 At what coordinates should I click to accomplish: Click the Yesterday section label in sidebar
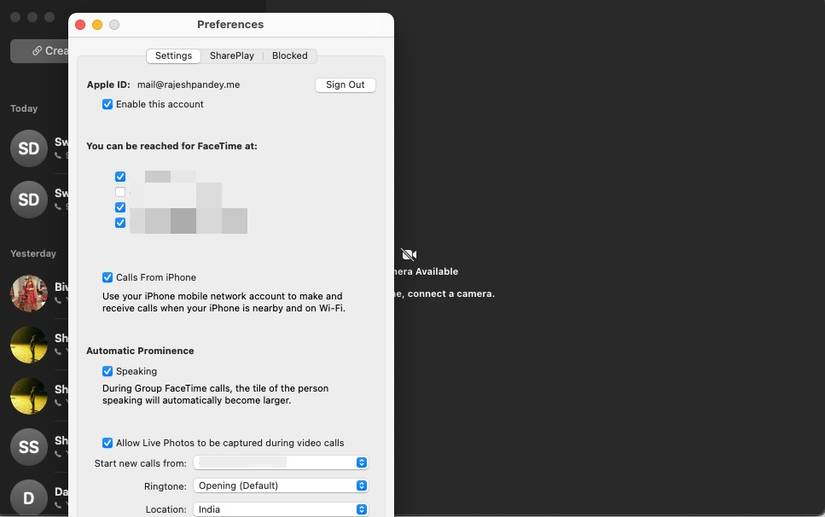pos(33,254)
